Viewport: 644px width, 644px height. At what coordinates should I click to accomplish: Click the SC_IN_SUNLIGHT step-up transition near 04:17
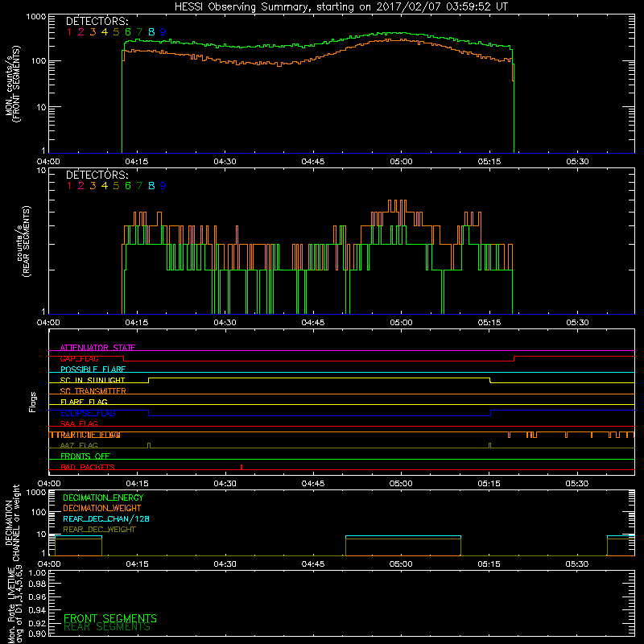pyautogui.click(x=149, y=380)
